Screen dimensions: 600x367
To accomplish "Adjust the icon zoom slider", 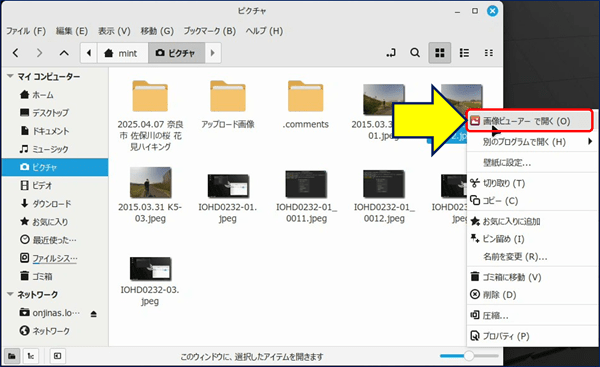I will click(469, 356).
